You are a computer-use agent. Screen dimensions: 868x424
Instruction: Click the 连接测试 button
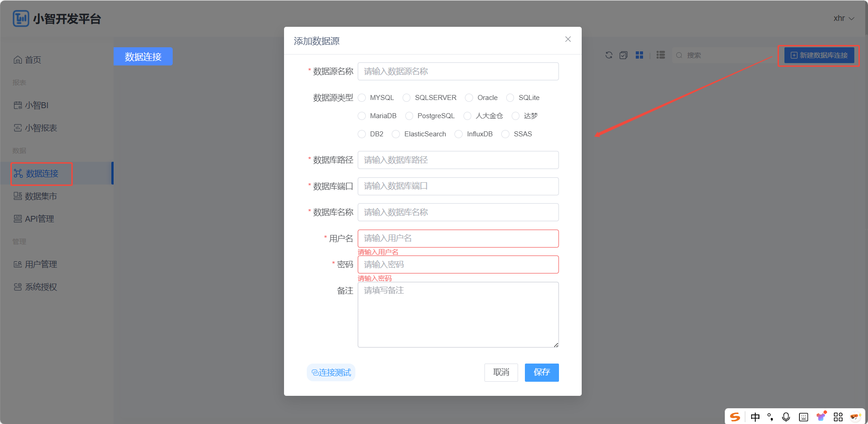(331, 373)
